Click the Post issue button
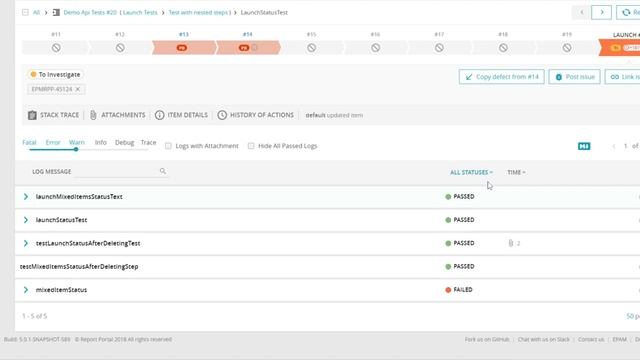The height and width of the screenshot is (360, 640). click(574, 77)
